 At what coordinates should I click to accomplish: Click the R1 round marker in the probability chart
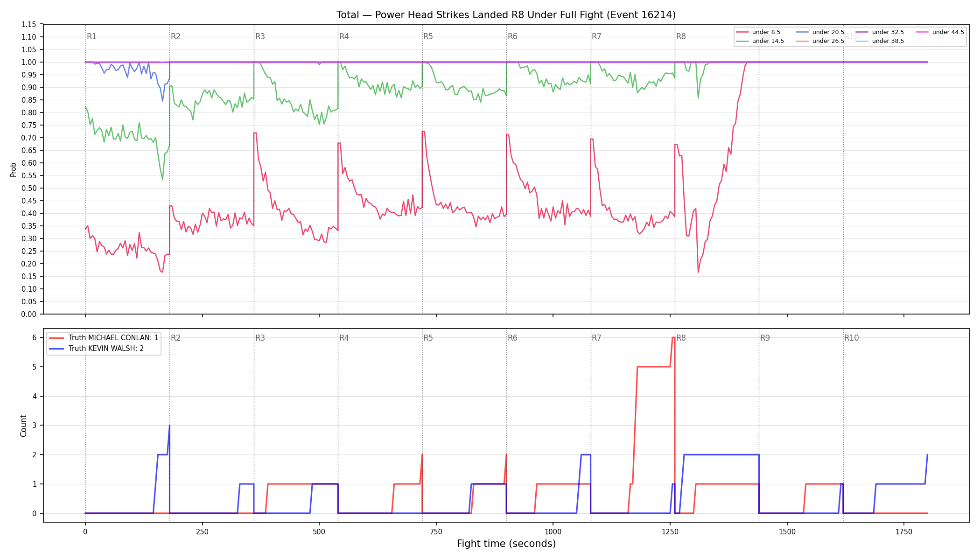coord(91,36)
